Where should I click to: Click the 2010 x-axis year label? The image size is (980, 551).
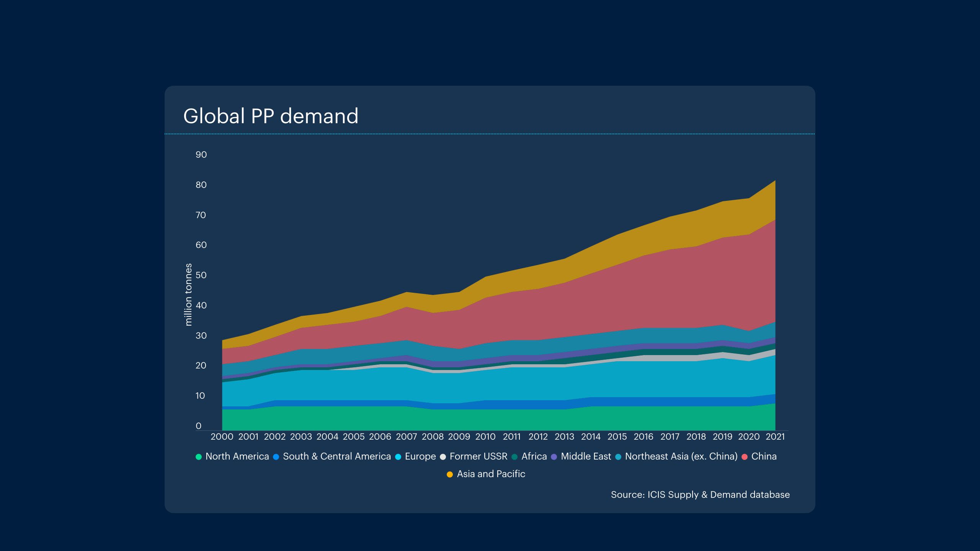485,437
